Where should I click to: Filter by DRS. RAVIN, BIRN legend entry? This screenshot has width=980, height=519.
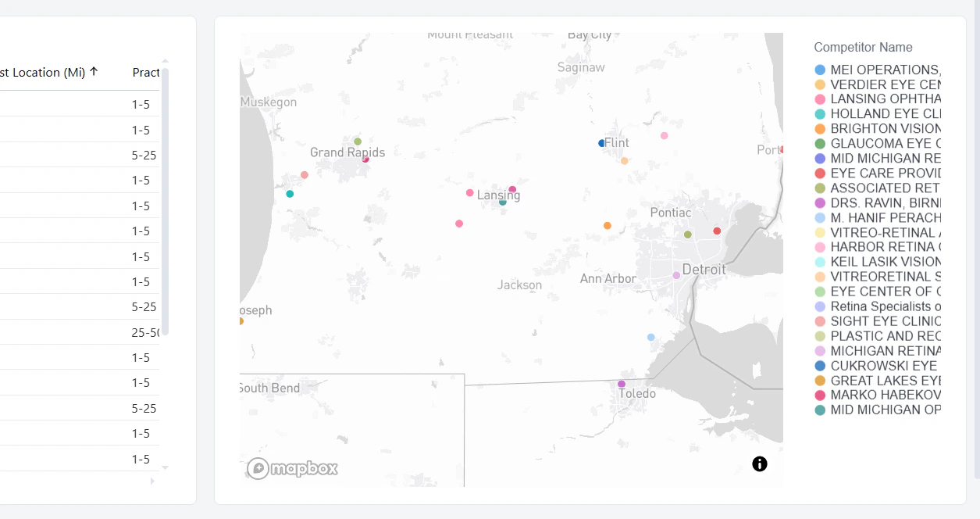[878, 203]
